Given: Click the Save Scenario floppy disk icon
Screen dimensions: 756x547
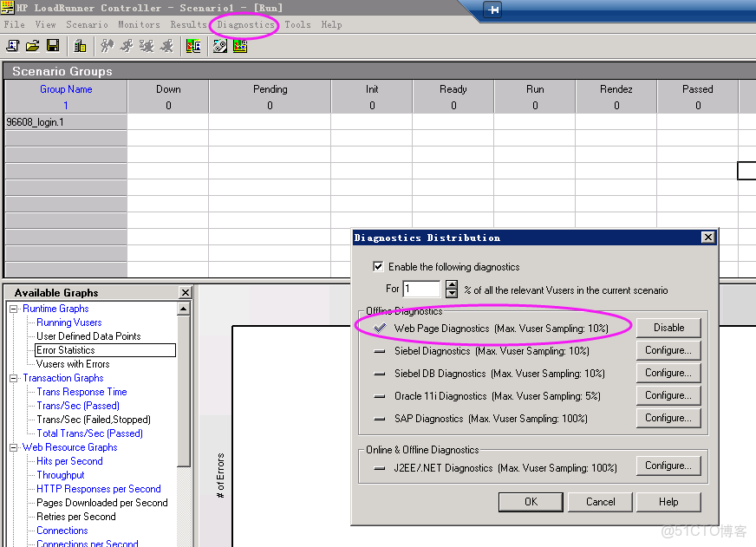Looking at the screenshot, I should [x=53, y=46].
